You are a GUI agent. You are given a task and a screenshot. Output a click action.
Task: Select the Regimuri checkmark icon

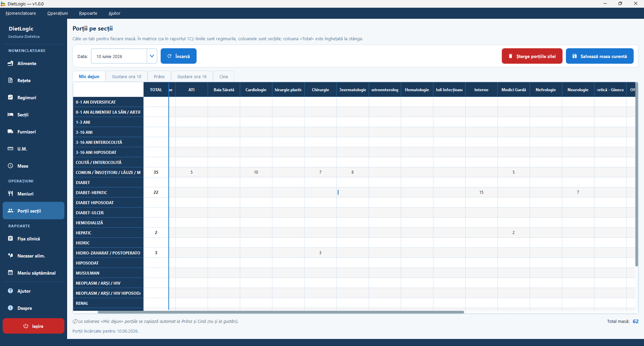[10, 97]
